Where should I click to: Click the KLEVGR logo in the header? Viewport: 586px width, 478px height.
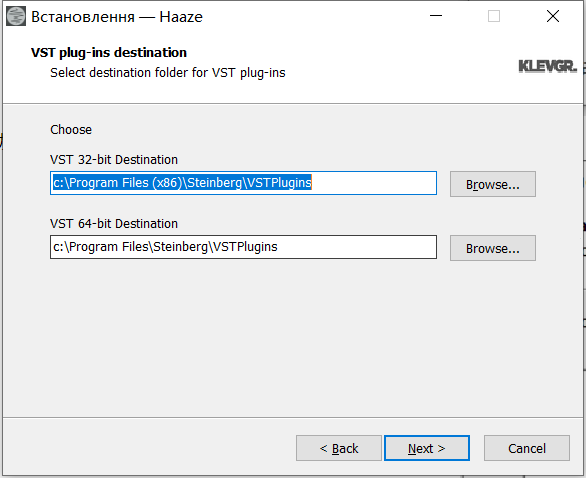click(x=548, y=67)
